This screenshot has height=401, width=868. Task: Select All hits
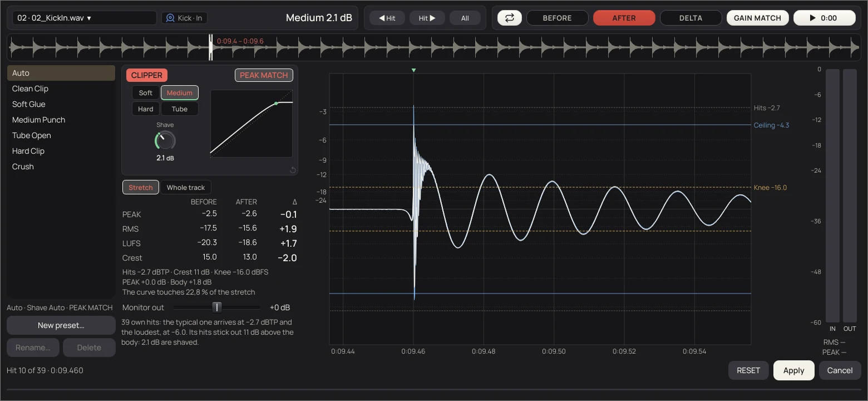(465, 18)
